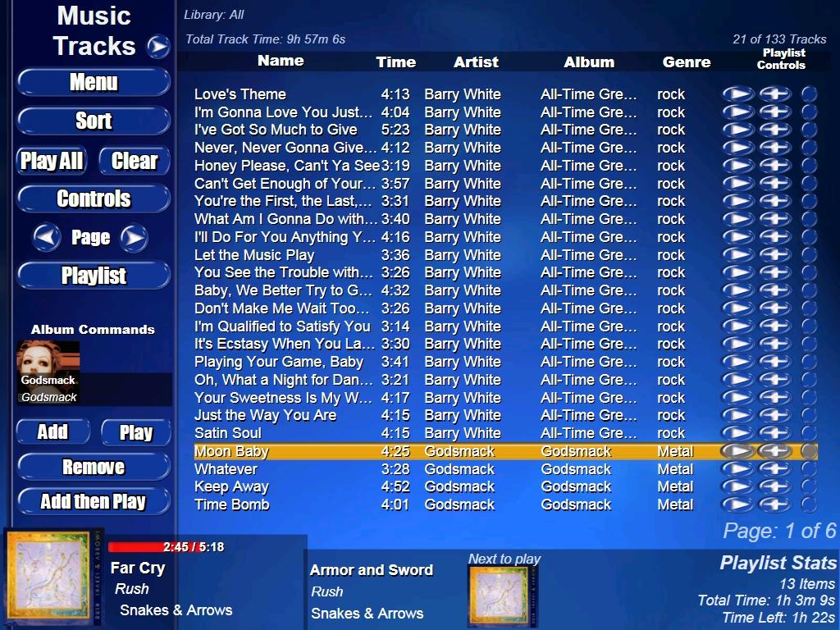Click the Remove button
The image size is (840, 630).
tap(94, 467)
